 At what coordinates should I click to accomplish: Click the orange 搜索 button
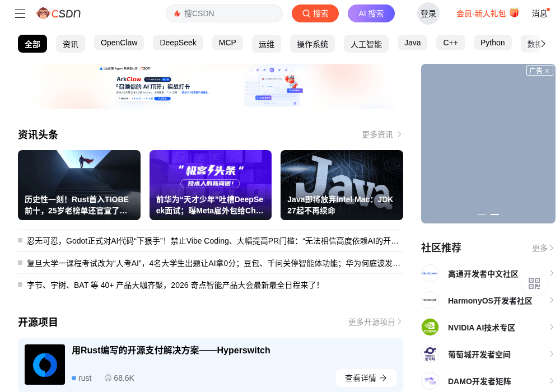[315, 13]
